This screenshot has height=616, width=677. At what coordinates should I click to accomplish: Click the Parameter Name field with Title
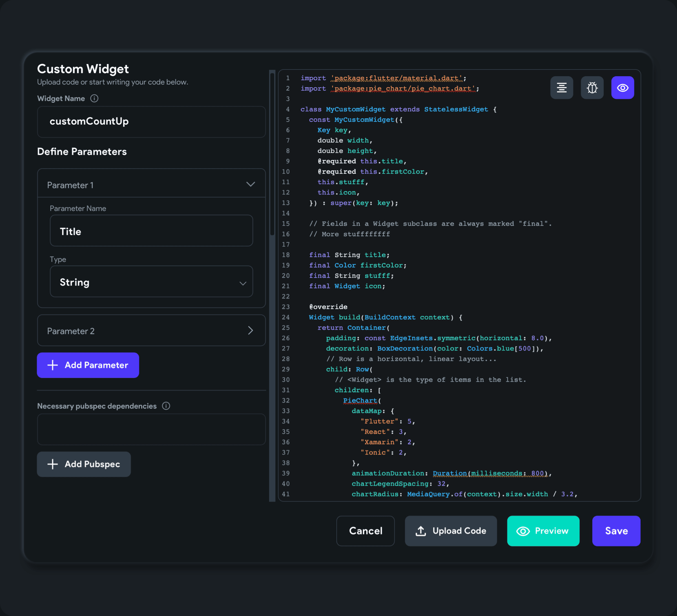click(151, 231)
